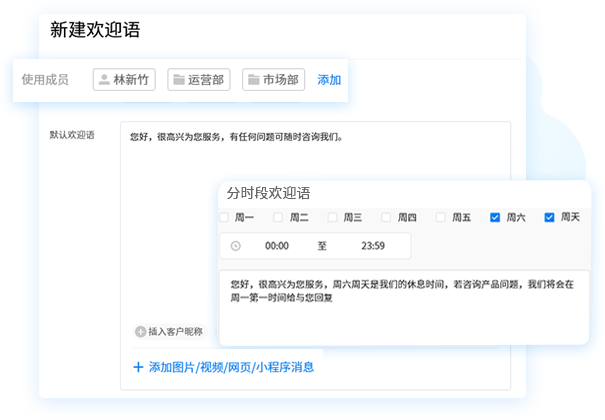Check the 周一 checkbox
Screen dimensions: 605x420
click(224, 218)
